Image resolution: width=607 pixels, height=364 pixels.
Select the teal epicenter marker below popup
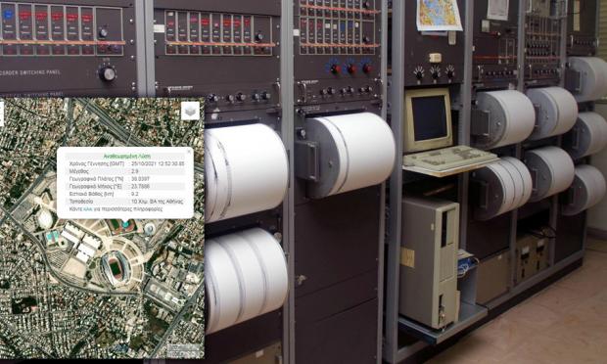coord(125,223)
